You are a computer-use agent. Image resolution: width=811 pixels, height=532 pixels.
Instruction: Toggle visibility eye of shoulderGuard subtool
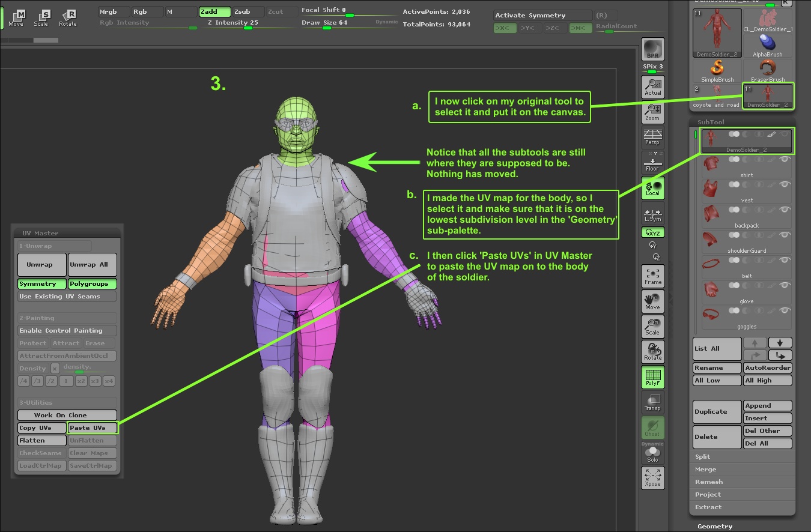click(x=785, y=235)
